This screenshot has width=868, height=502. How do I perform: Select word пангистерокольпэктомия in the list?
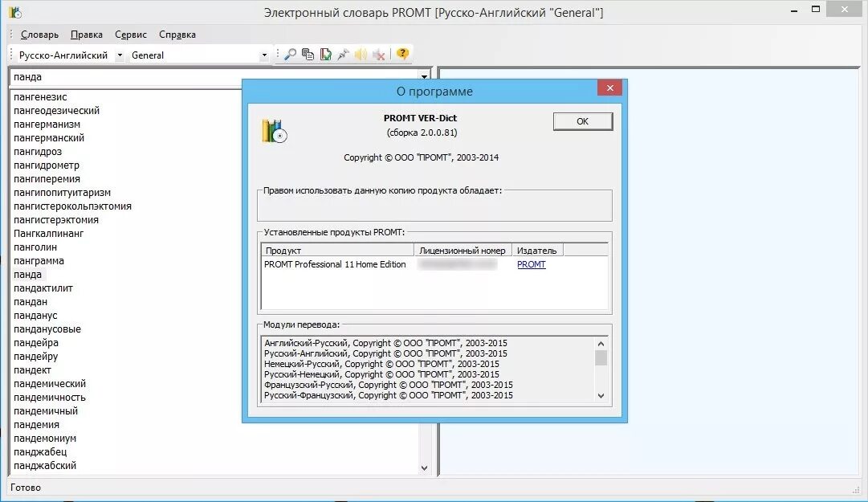pos(72,206)
